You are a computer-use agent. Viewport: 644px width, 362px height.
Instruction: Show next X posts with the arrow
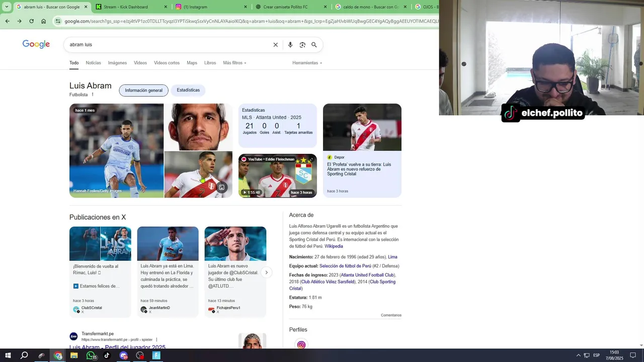tap(266, 273)
